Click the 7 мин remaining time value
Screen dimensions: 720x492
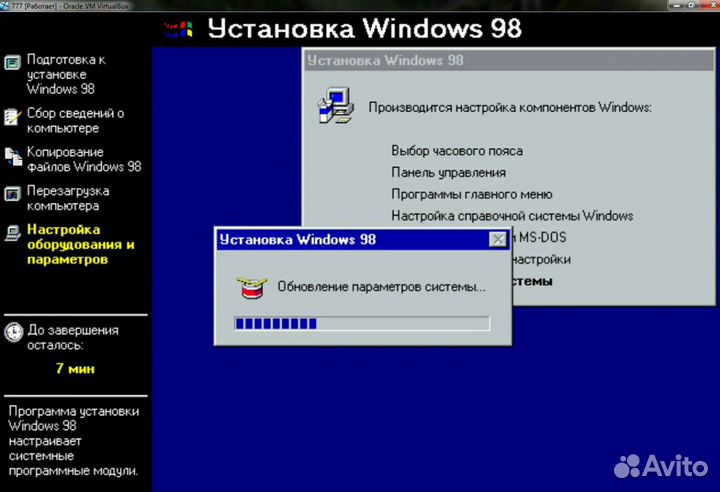point(75,368)
